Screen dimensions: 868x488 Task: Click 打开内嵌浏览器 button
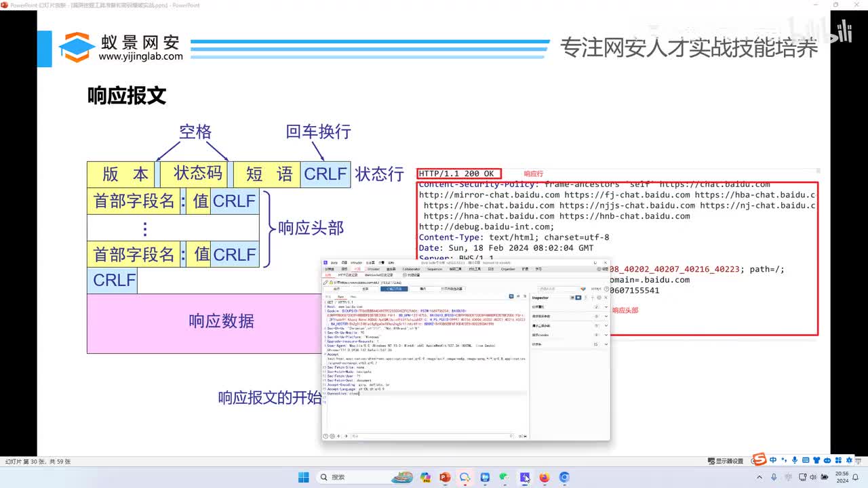click(452, 289)
